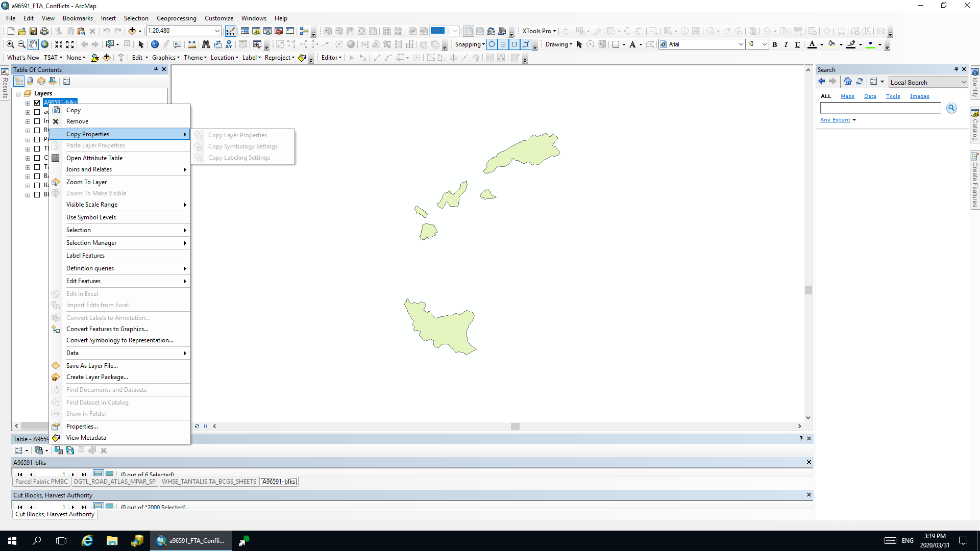
Task: Click the Add Data button icon
Action: pos(132,31)
